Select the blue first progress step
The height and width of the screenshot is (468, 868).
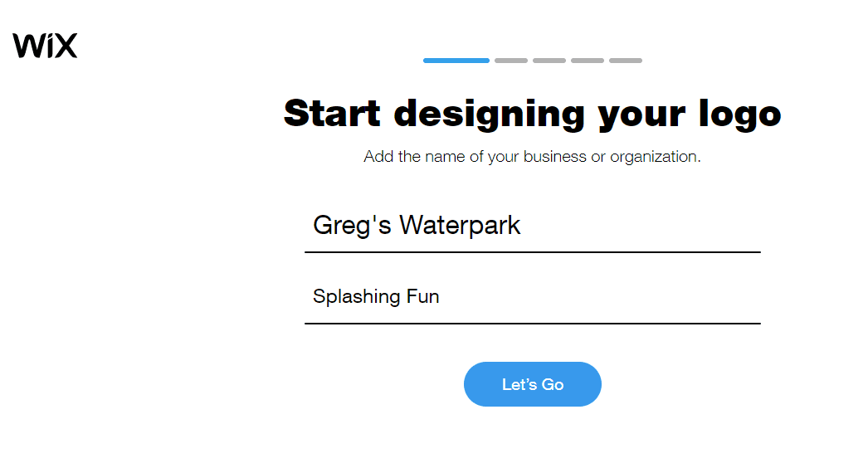(x=456, y=61)
